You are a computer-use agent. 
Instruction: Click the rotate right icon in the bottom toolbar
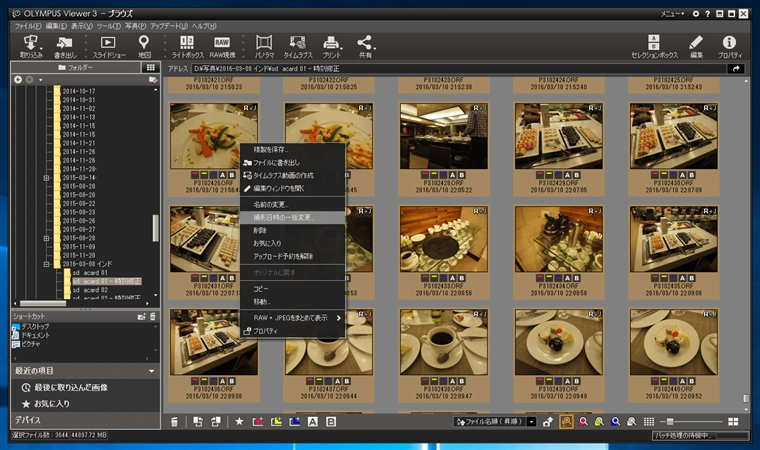pyautogui.click(x=216, y=422)
